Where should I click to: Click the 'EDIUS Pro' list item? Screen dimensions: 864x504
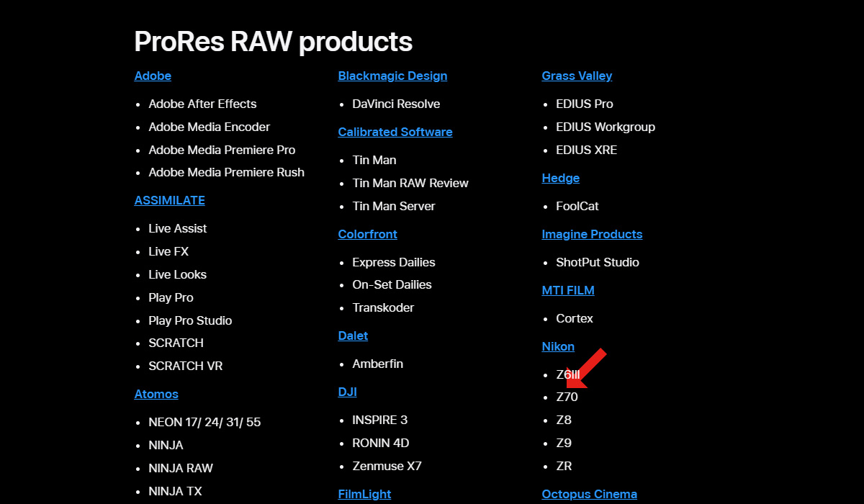(x=585, y=104)
